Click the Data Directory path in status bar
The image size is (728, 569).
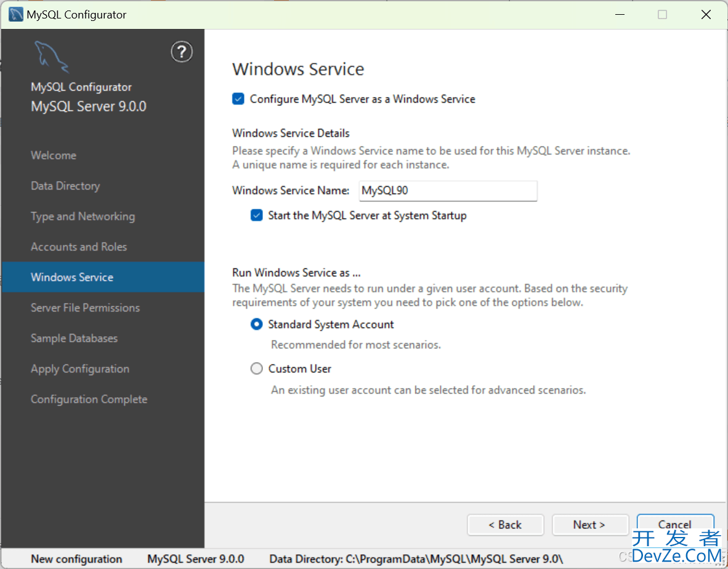tap(416, 559)
